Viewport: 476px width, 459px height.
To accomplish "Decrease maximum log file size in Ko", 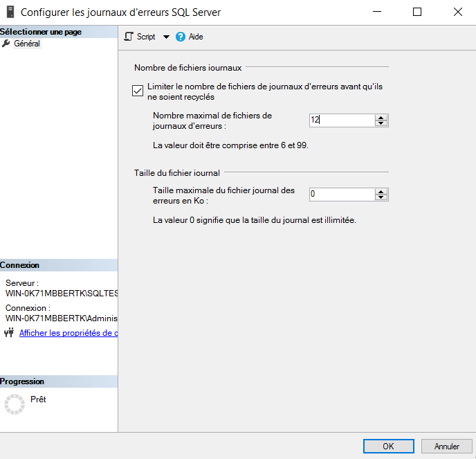I will tap(381, 197).
